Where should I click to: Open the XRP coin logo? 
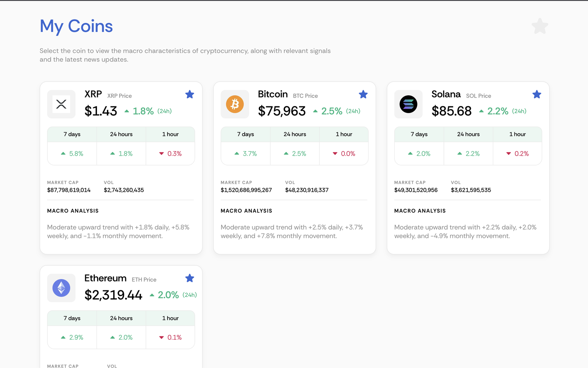pyautogui.click(x=61, y=104)
